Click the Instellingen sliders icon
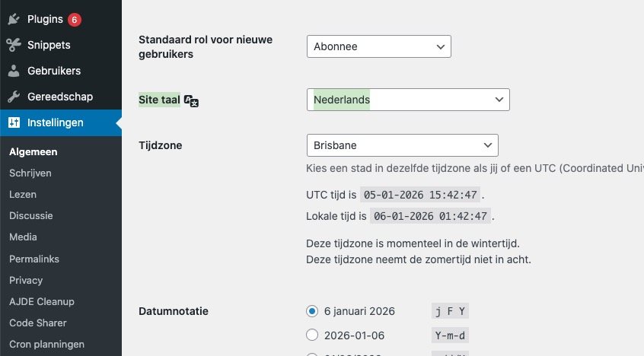644x356 pixels. [14, 122]
